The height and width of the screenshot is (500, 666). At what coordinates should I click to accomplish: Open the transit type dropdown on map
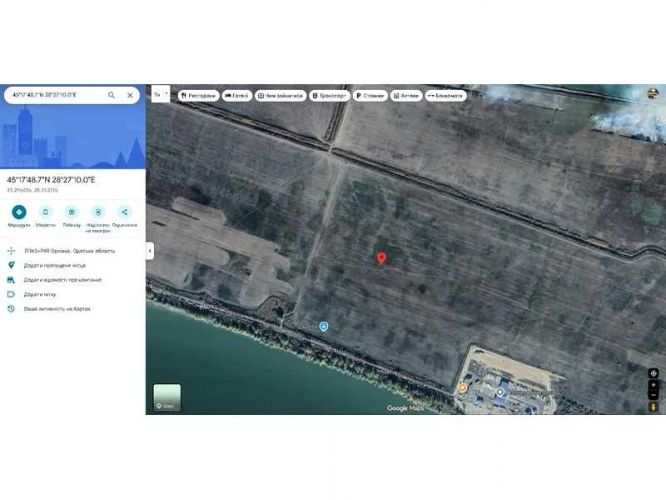[160, 94]
